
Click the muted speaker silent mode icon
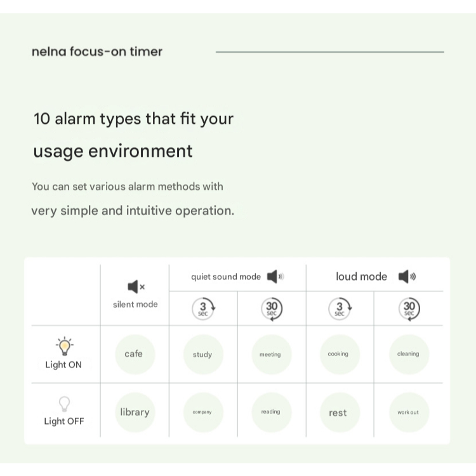point(136,287)
